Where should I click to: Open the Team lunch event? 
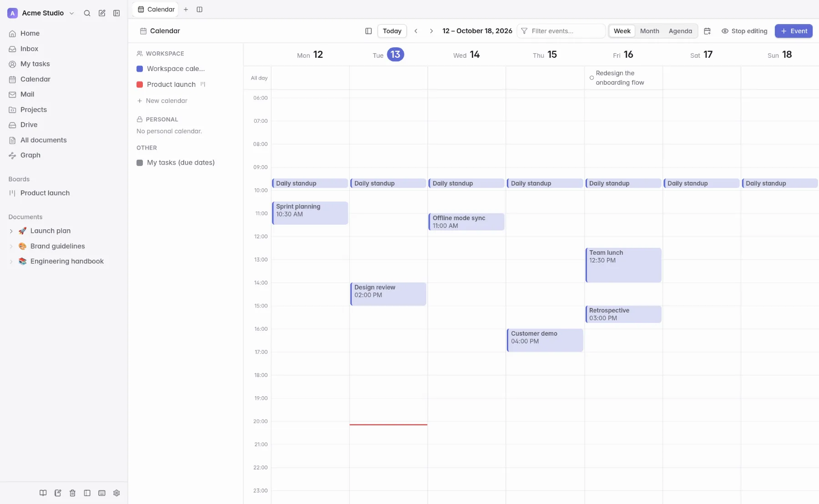pyautogui.click(x=623, y=265)
